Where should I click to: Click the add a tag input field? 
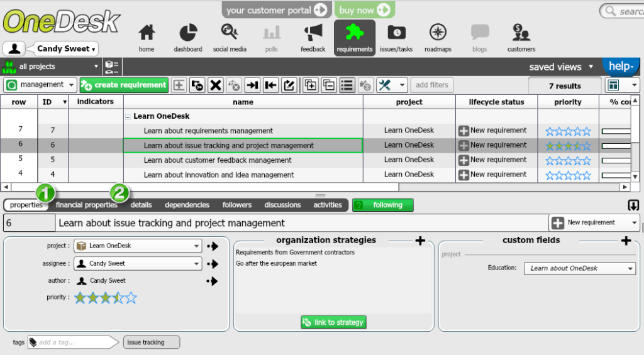pyautogui.click(x=73, y=342)
